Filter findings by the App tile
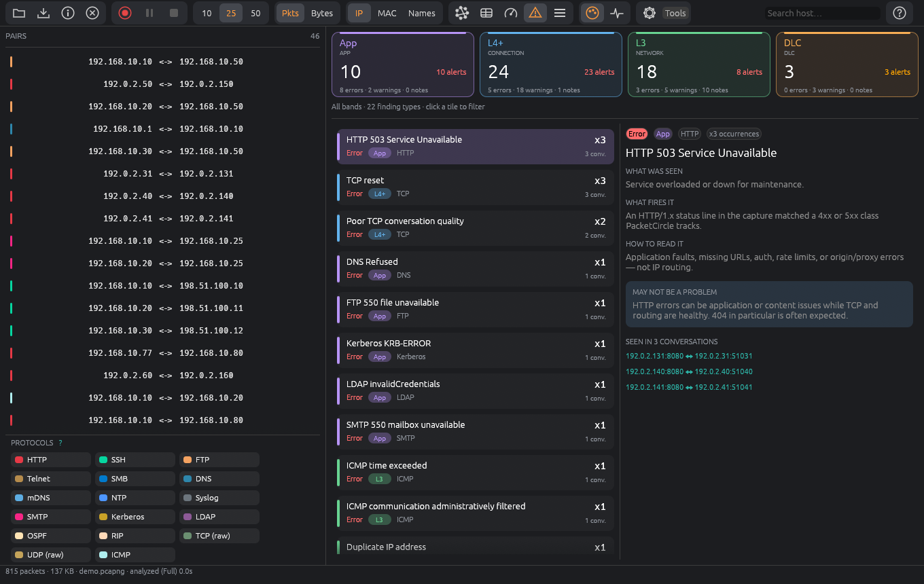This screenshot has width=924, height=584. [x=403, y=65]
